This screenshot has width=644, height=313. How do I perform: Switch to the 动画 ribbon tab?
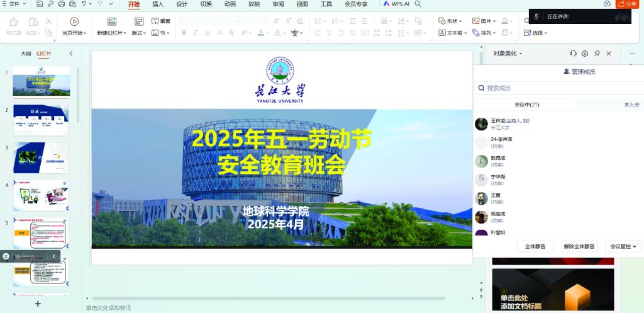point(230,4)
